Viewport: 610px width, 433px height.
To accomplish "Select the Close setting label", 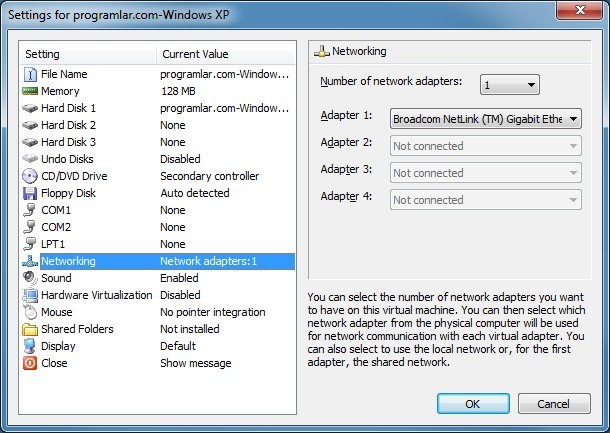I will click(x=54, y=363).
